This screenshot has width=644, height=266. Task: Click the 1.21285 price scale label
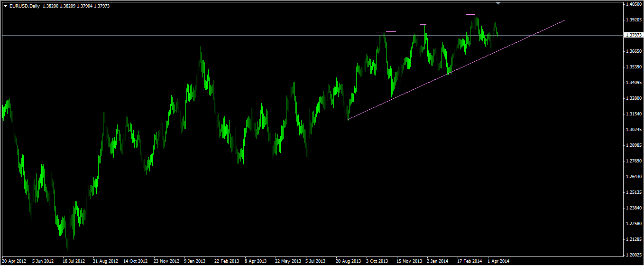coord(634,239)
